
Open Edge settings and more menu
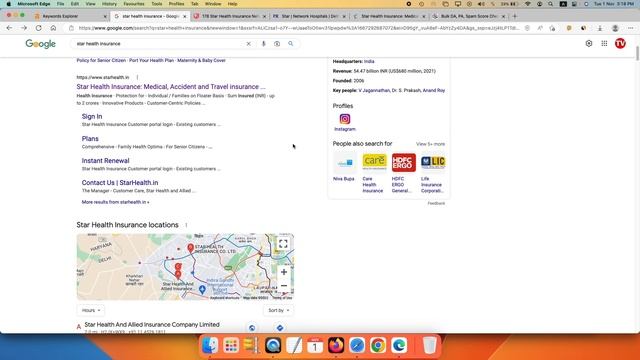(630, 28)
